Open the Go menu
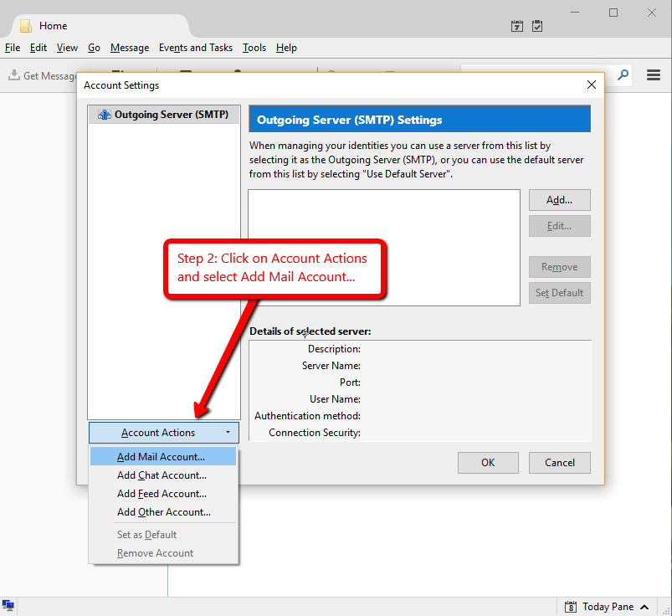672x616 pixels. (94, 48)
